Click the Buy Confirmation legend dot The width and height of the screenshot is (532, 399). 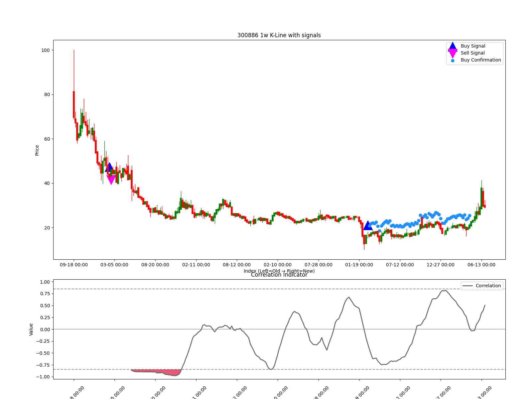point(453,61)
